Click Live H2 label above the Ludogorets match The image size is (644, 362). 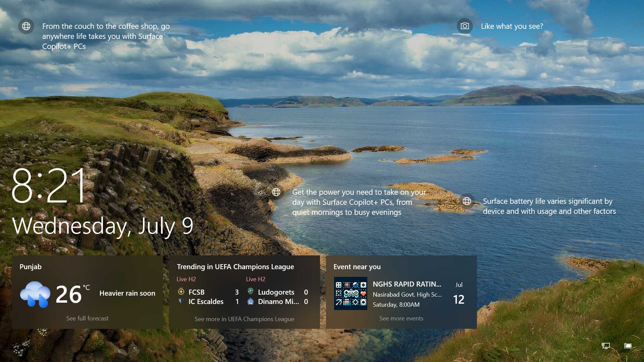click(x=255, y=279)
